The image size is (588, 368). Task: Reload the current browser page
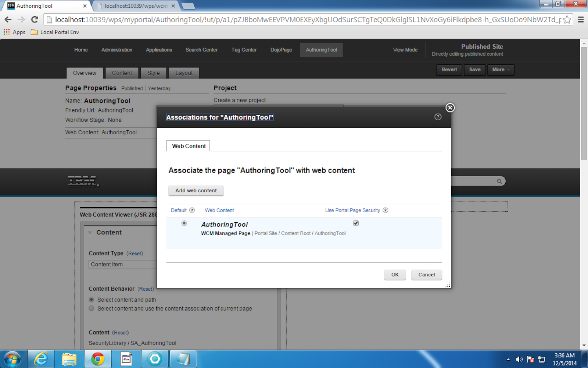(x=35, y=20)
